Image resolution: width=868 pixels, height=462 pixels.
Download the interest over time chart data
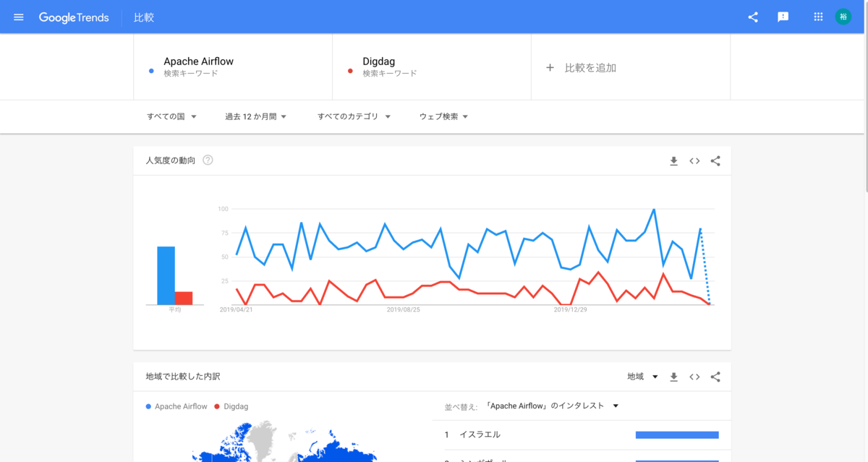(x=673, y=161)
